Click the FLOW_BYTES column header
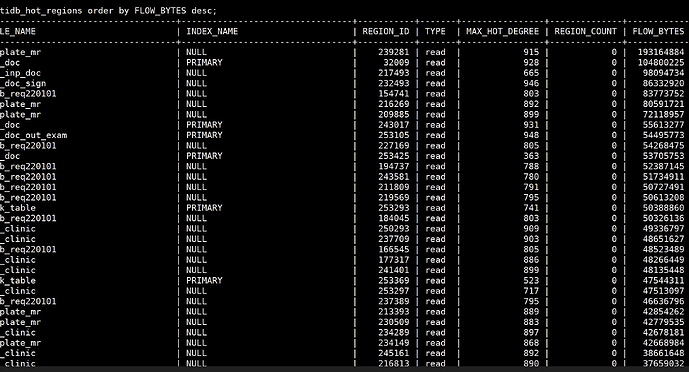This screenshot has height=372, width=689. click(658, 32)
